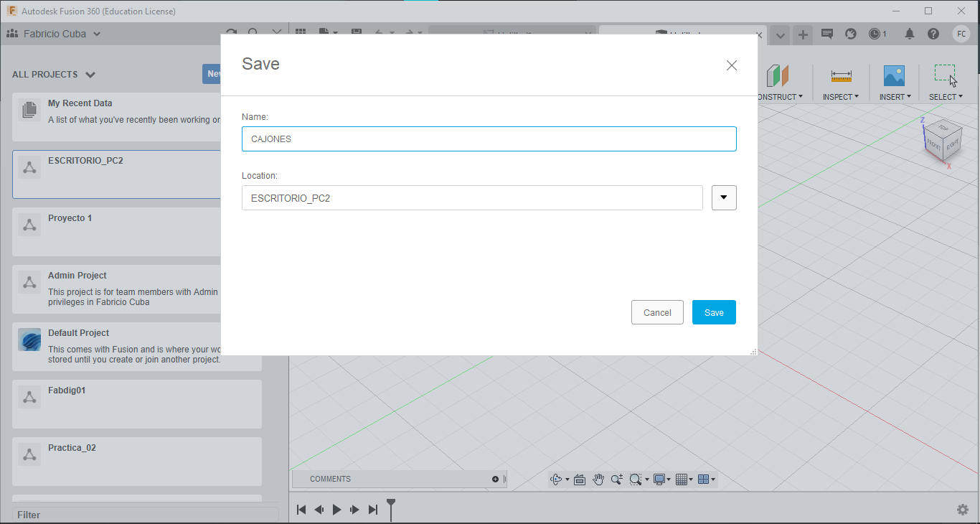
Task: Play the design timeline
Action: (337, 510)
